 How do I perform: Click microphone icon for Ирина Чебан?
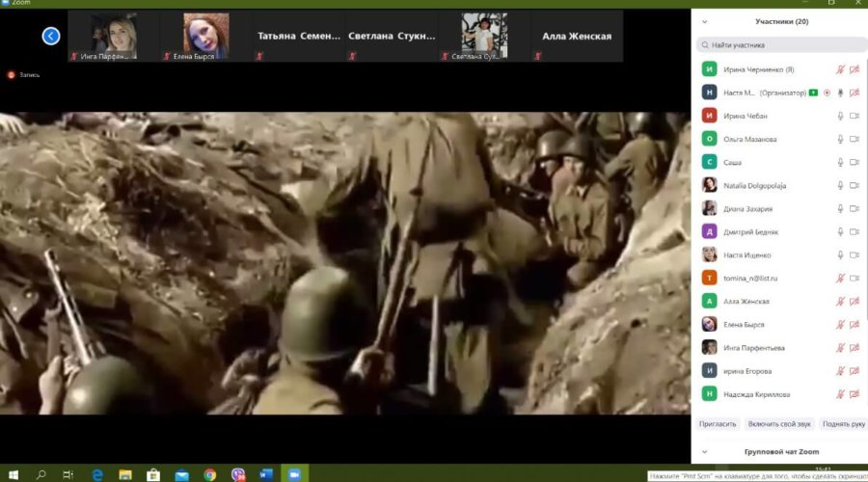point(840,117)
